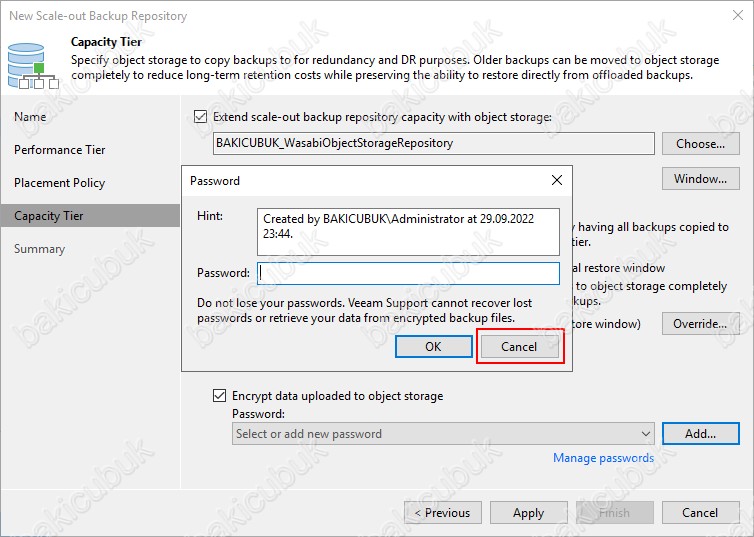Image resolution: width=754 pixels, height=537 pixels.
Task: Toggle Encrypt data uploaded to object storage
Action: pyautogui.click(x=219, y=396)
